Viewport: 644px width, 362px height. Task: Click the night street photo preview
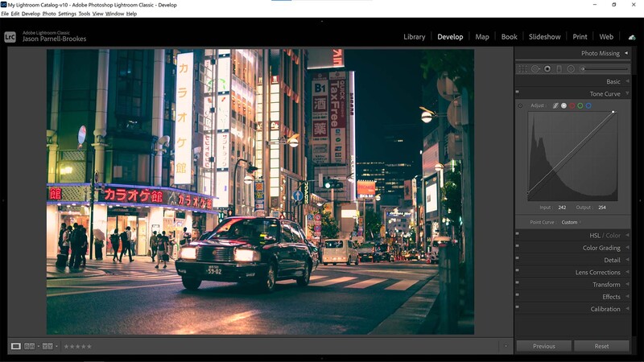tap(260, 191)
